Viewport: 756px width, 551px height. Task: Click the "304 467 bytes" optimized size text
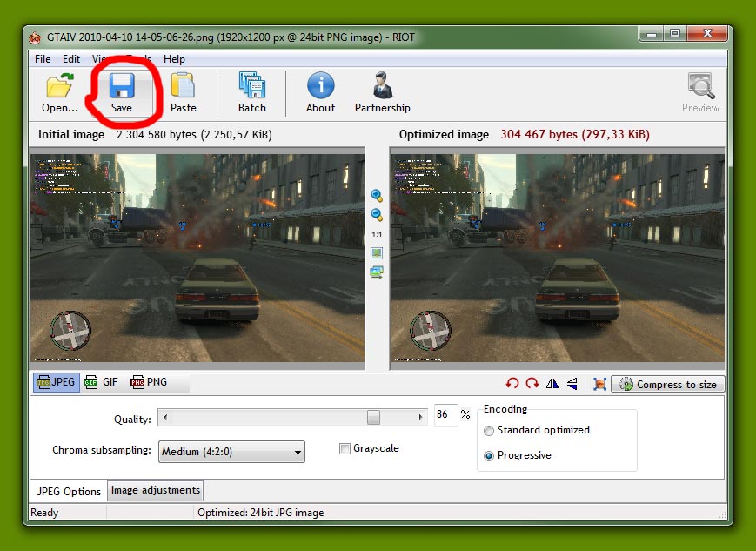539,135
